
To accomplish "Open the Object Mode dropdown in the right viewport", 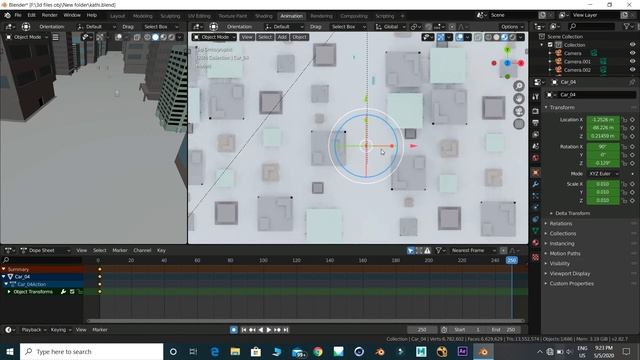I will click(x=214, y=37).
